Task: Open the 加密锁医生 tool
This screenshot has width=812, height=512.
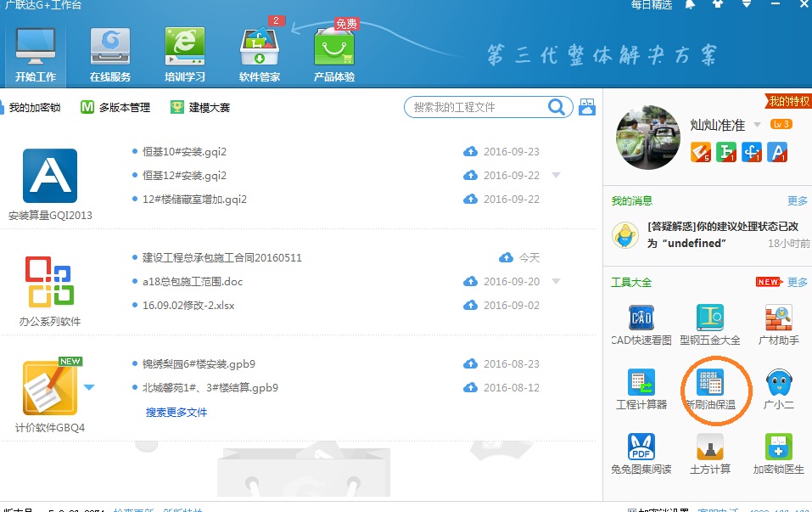Action: 778,454
